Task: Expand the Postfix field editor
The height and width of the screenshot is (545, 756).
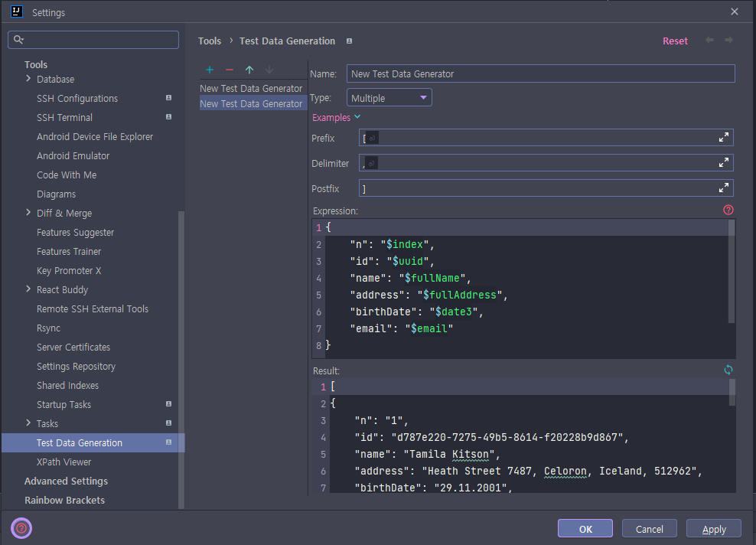Action: pos(723,188)
